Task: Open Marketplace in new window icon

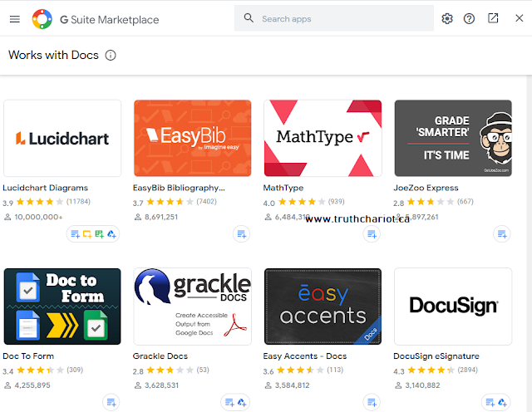Action: pos(493,18)
